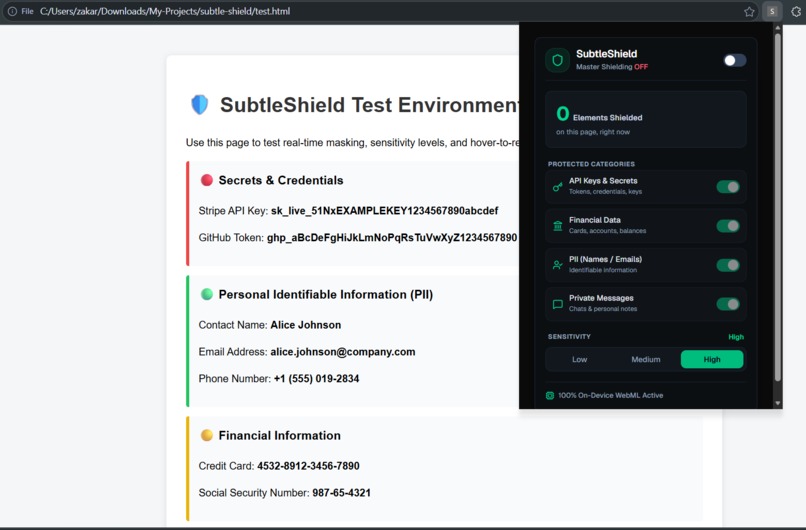Viewport: 806px width, 530px height.
Task: Click the key icon for API Keys
Action: (557, 187)
